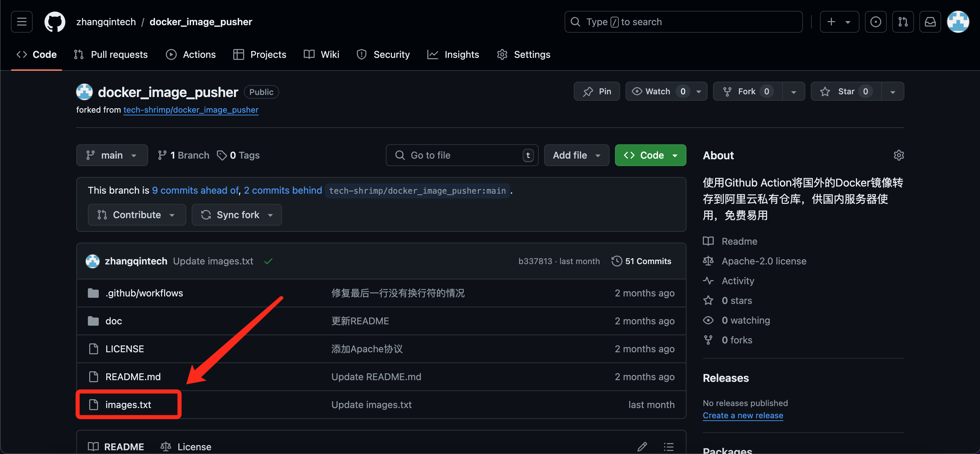Viewport: 980px width, 454px height.
Task: Switch to the Actions tab
Action: point(191,54)
